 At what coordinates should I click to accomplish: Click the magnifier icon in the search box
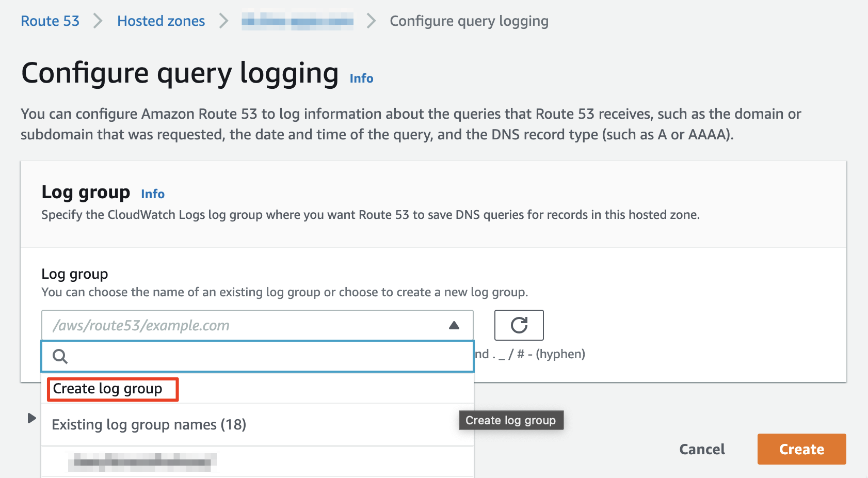[60, 356]
